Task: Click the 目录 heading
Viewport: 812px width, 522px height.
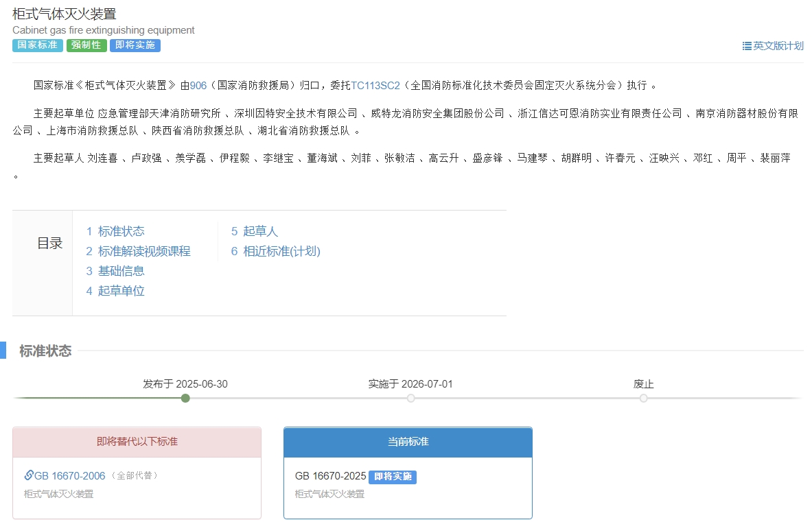Action: coord(49,243)
